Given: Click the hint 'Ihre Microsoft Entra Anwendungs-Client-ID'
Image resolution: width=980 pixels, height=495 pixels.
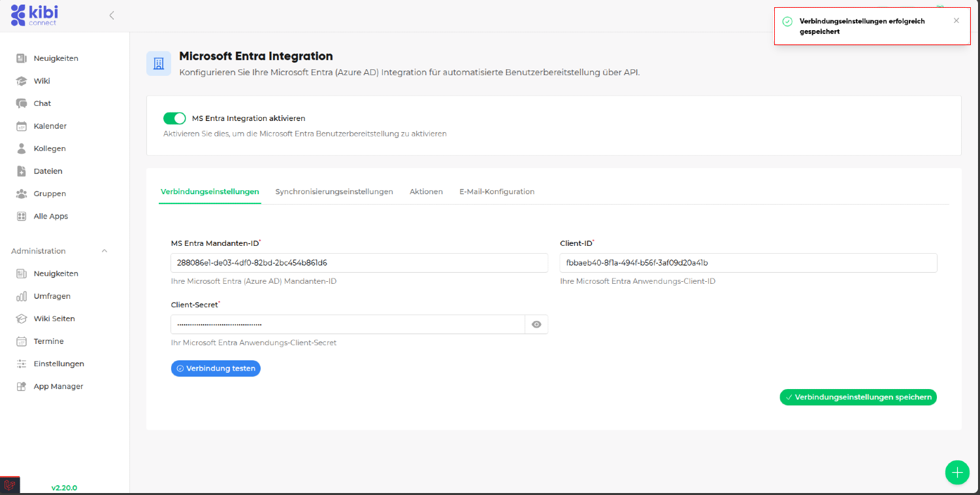Looking at the screenshot, I should tap(638, 281).
